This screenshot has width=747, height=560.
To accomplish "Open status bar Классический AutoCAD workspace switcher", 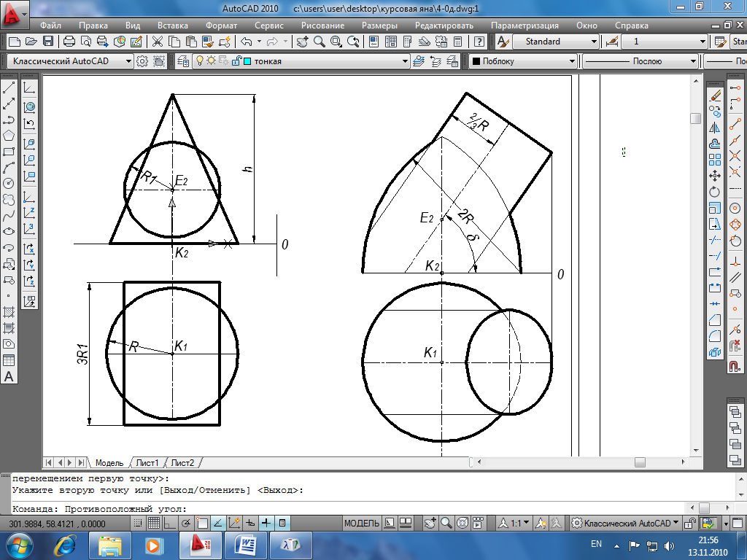I will pos(625,523).
